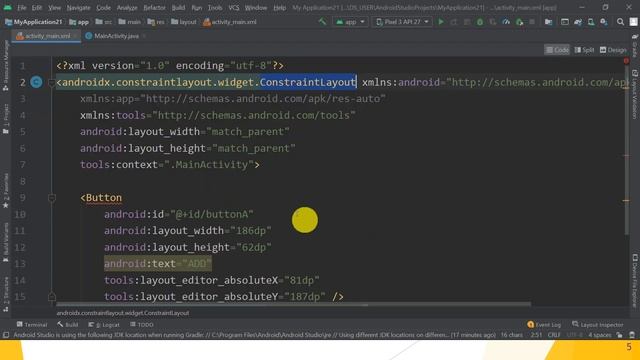Switch editor to Design view mode
Screen dimensions: 640x360
(613, 50)
